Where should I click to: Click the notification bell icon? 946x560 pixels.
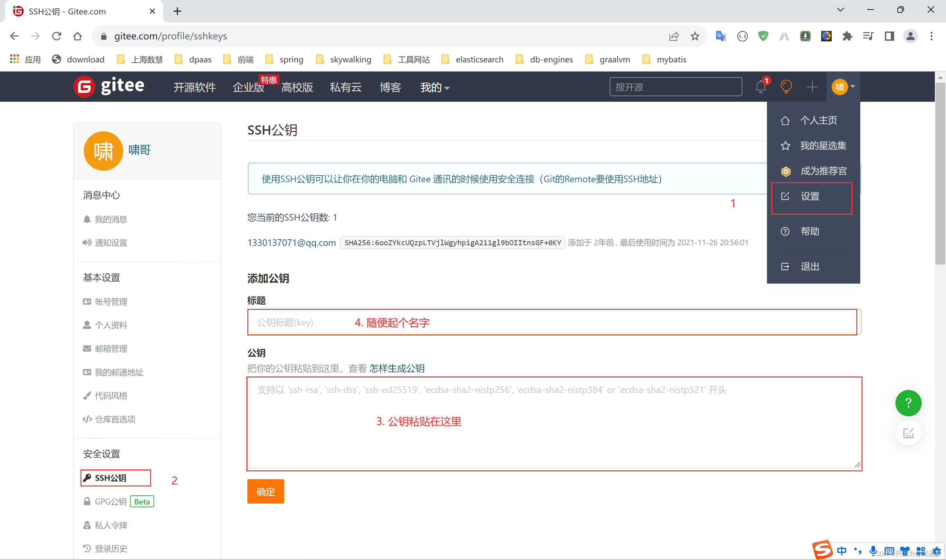(760, 87)
